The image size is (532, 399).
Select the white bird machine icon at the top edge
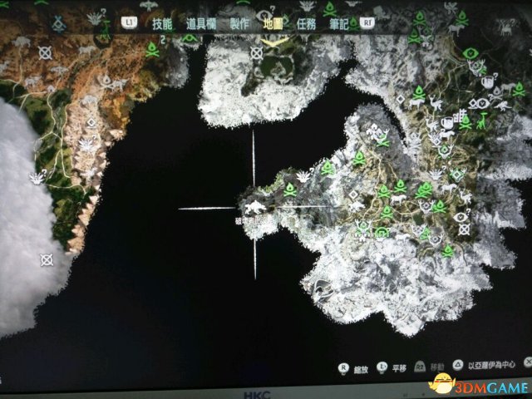[148, 5]
